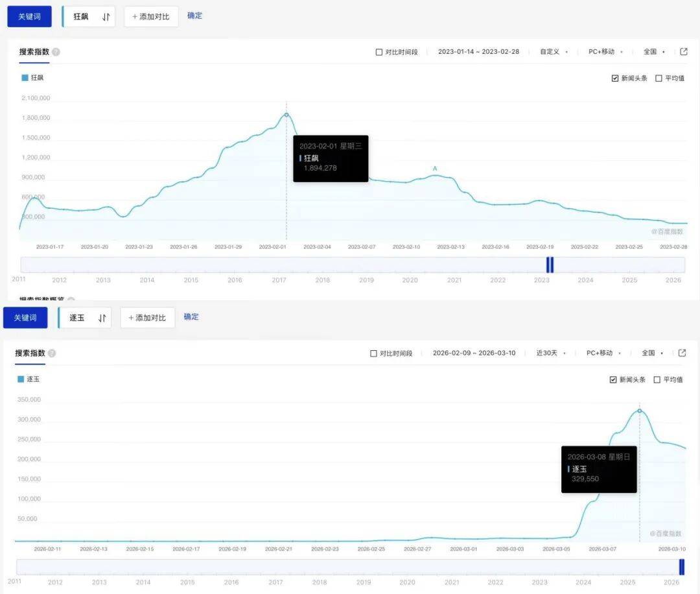Viewport: 700px width, 594px height.
Task: Click export icon in top chart header
Action: click(x=683, y=52)
